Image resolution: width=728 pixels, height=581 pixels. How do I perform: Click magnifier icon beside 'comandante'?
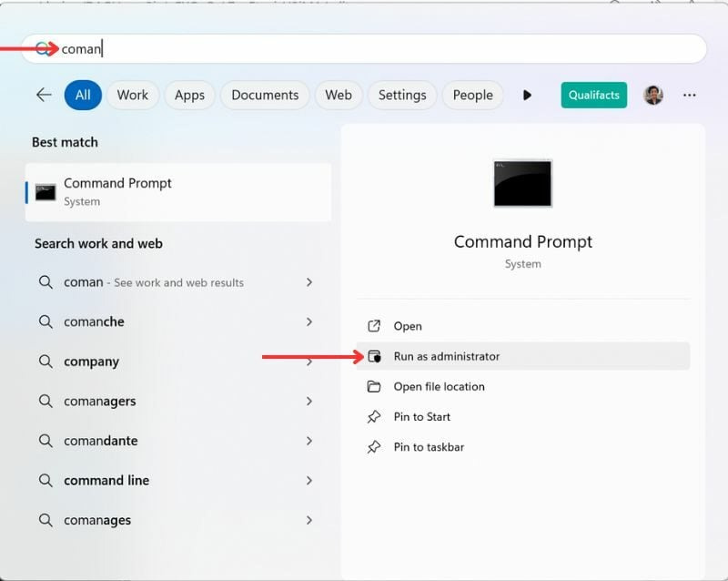pos(45,441)
